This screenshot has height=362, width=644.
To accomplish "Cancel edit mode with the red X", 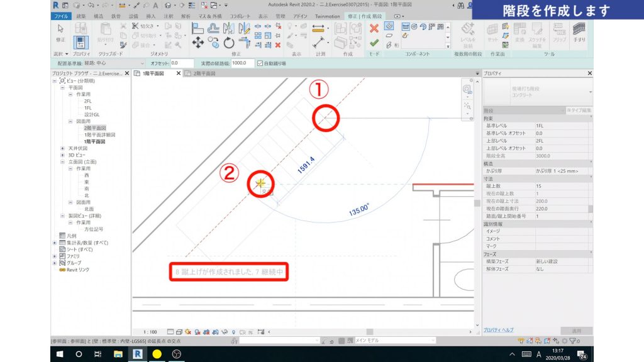I will (x=374, y=28).
